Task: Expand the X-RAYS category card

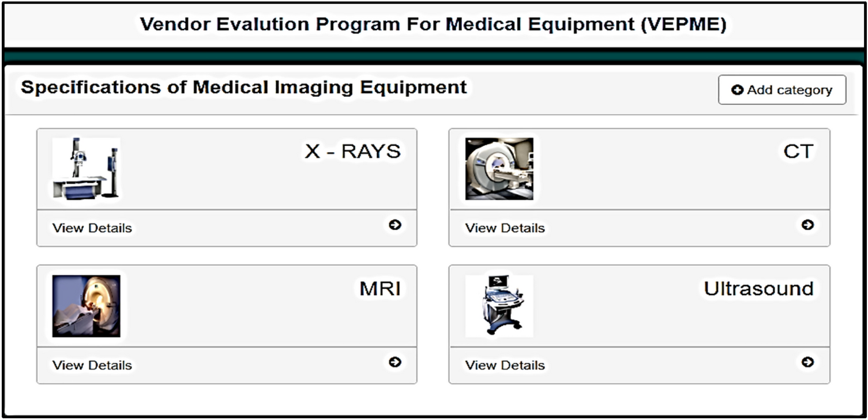Action: click(227, 169)
